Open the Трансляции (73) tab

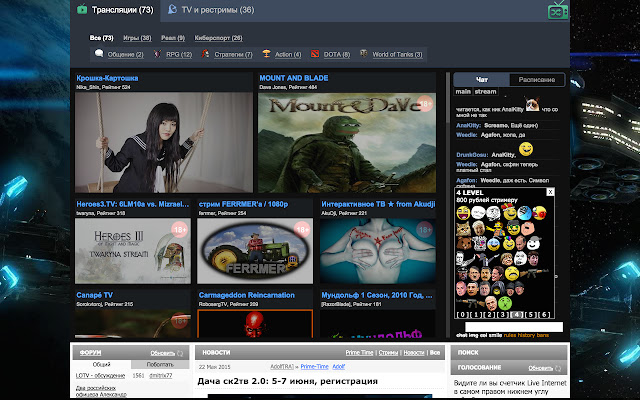pos(116,10)
